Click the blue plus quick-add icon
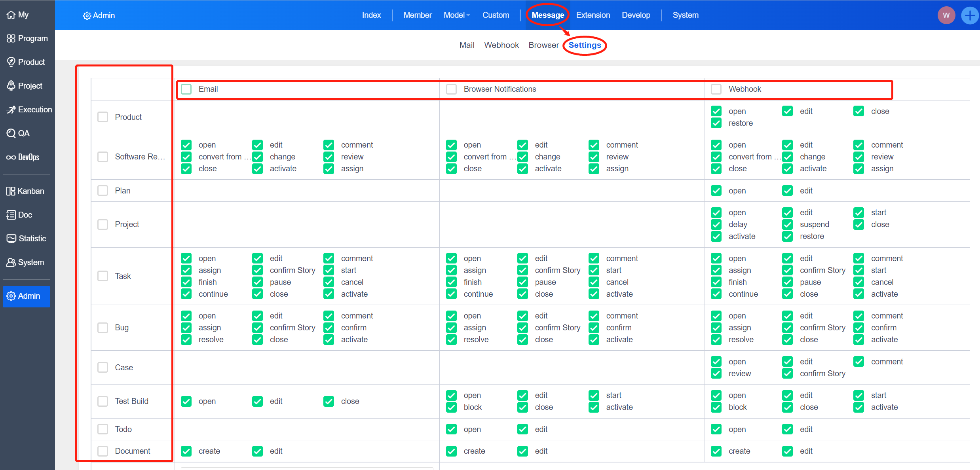 (x=969, y=15)
